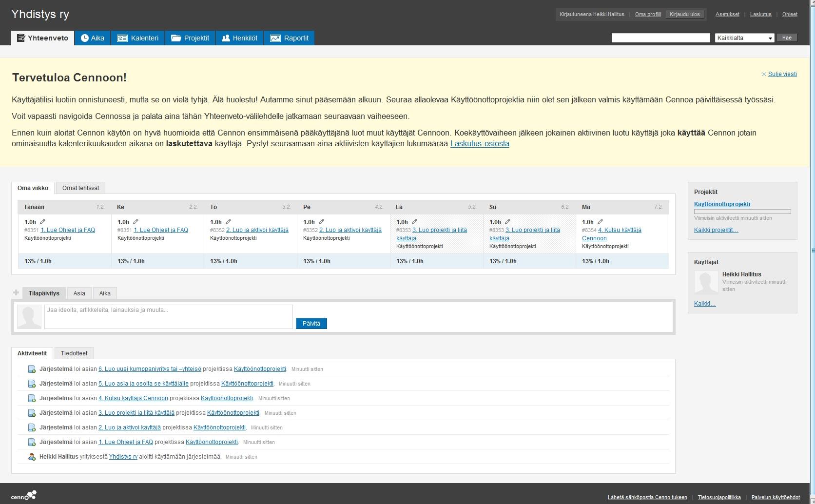Click icon of activity 3. Luo projekti
Screen dimensions: 815x504
point(32,413)
